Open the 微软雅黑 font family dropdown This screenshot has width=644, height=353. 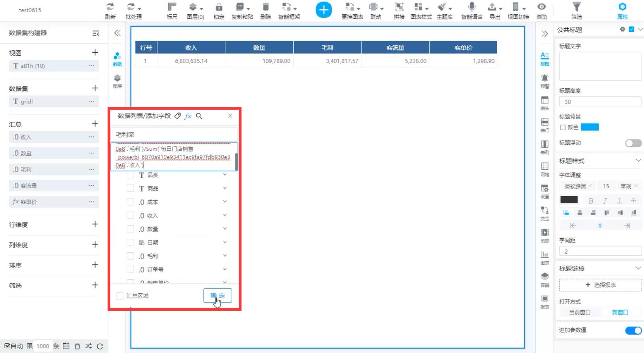coord(578,186)
